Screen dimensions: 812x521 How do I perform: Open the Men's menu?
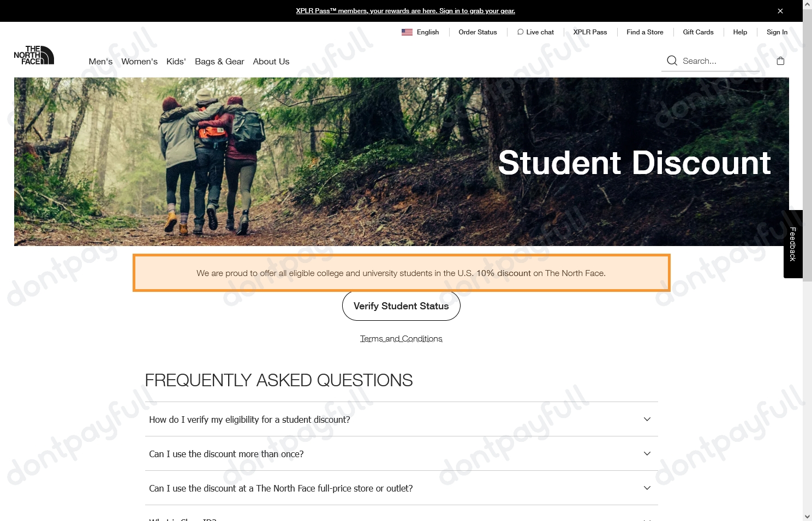(100, 62)
